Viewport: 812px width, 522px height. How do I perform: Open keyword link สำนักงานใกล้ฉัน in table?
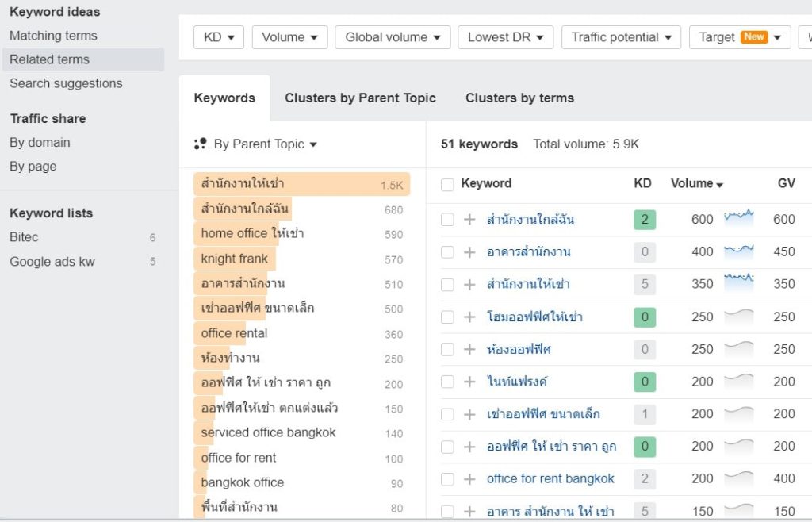[x=530, y=220]
